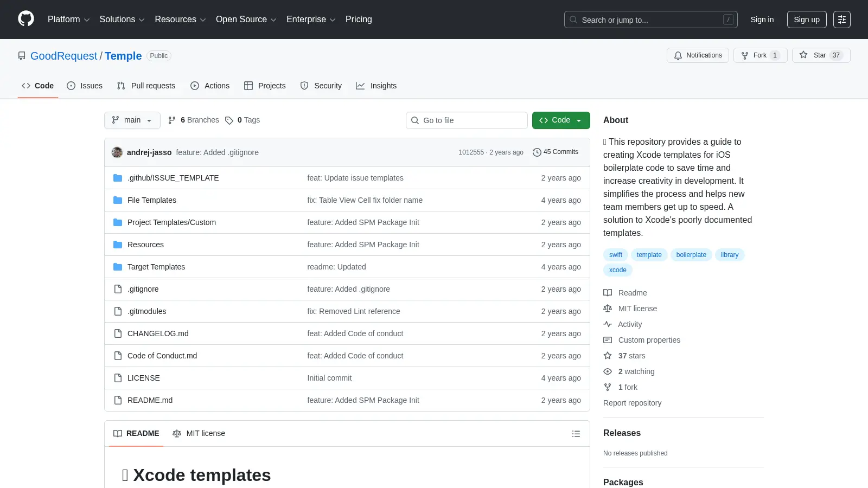Click the Target Templates folder icon

[x=118, y=267]
